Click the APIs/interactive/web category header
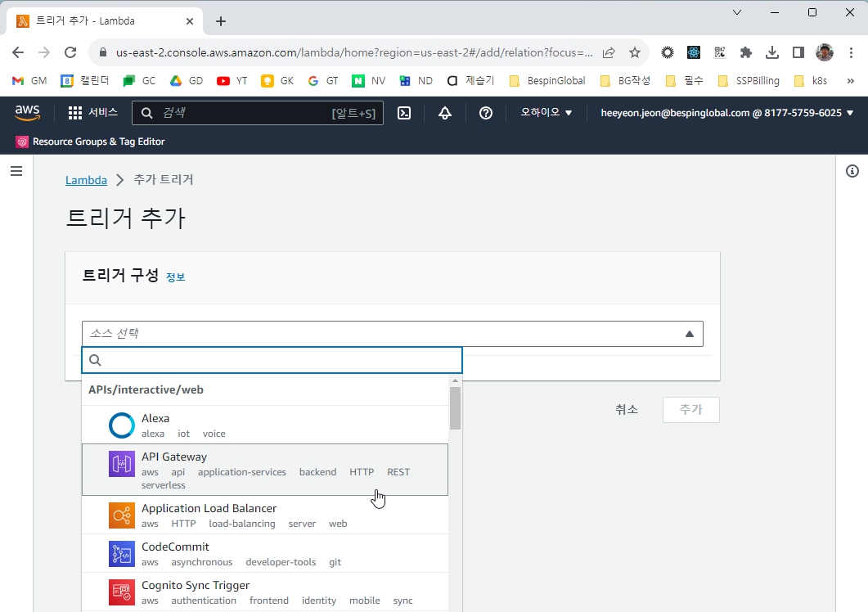This screenshot has height=612, width=868. pyautogui.click(x=146, y=390)
